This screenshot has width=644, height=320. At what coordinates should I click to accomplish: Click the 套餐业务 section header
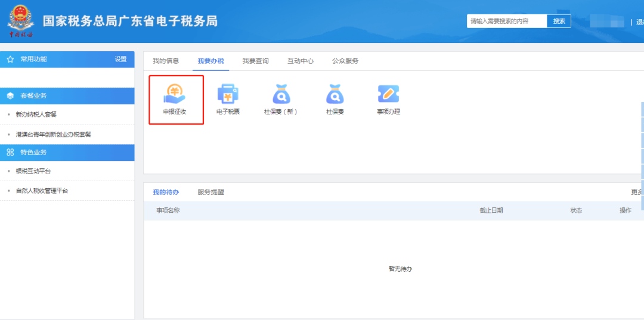[67, 96]
